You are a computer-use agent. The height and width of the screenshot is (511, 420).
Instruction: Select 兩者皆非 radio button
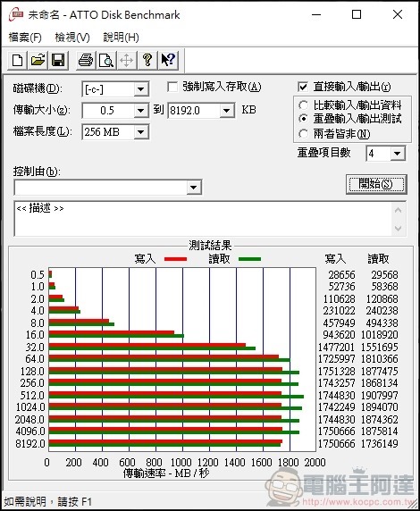pos(303,133)
